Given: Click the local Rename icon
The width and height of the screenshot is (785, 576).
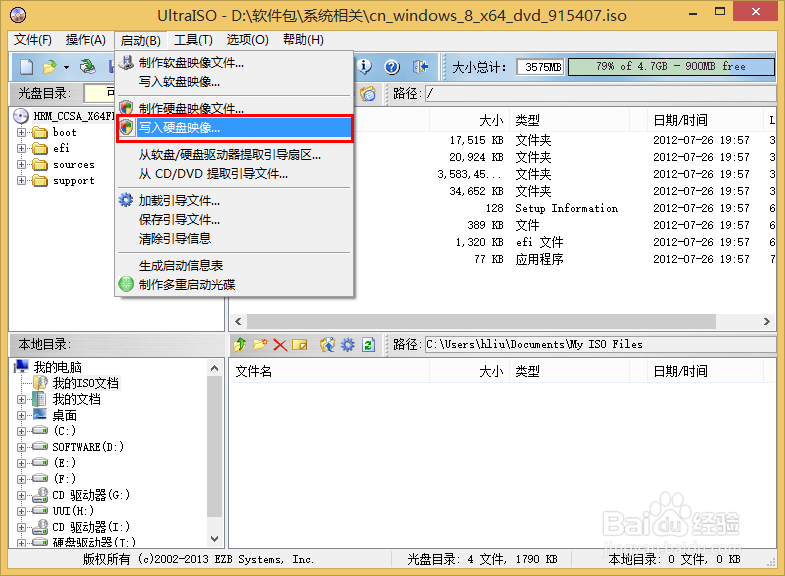Looking at the screenshot, I should click(299, 345).
